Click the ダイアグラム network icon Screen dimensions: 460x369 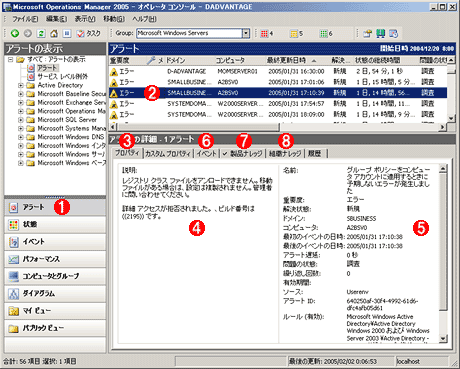13,294
